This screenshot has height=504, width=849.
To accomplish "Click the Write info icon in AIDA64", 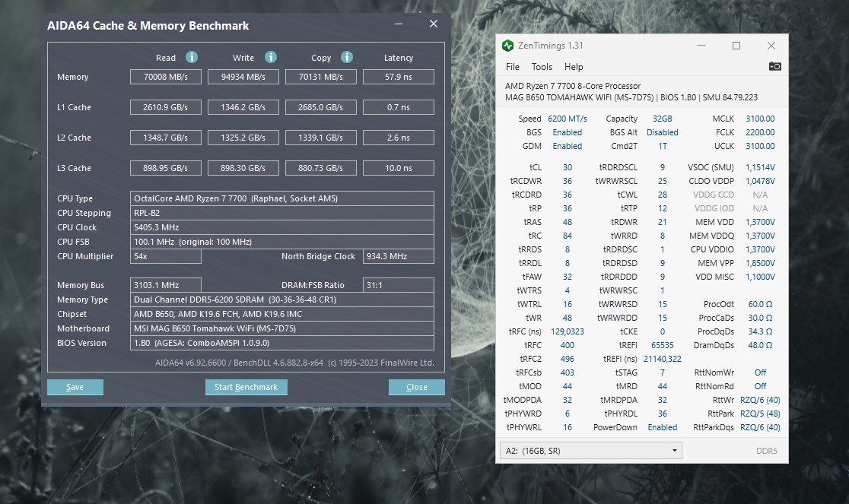I will tap(271, 57).
